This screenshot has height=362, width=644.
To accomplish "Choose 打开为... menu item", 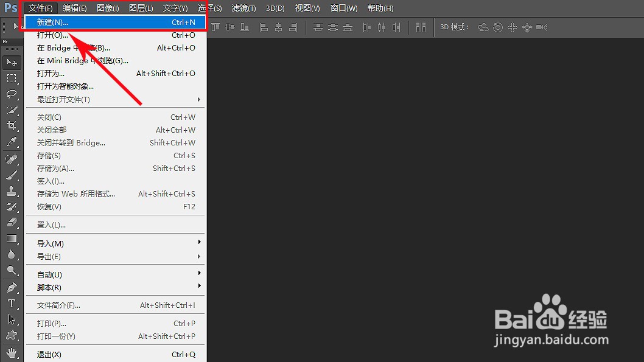I will click(116, 73).
